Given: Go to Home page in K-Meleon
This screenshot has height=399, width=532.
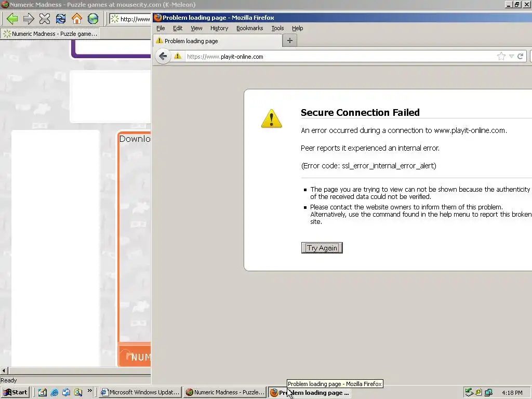Looking at the screenshot, I should [x=77, y=19].
